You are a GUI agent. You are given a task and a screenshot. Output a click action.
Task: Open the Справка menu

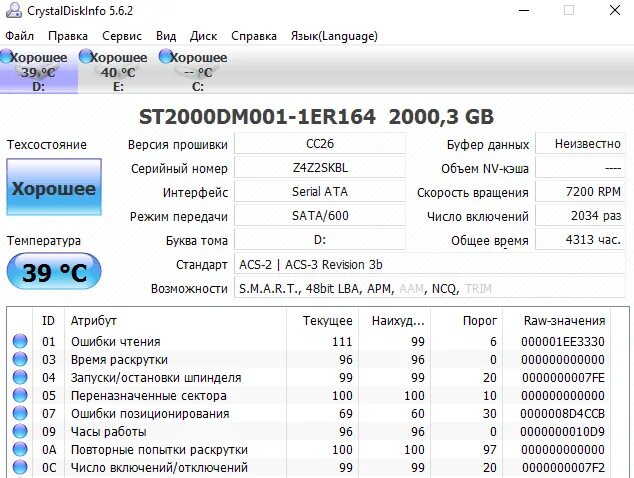pyautogui.click(x=254, y=36)
